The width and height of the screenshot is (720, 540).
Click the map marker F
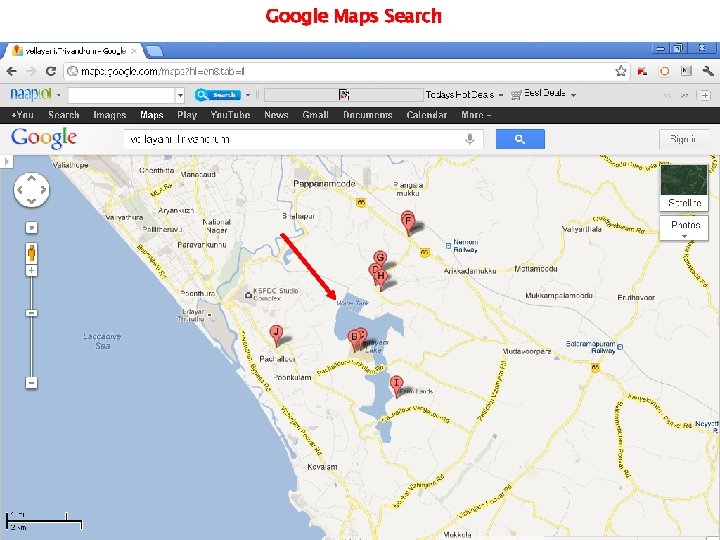(x=408, y=224)
